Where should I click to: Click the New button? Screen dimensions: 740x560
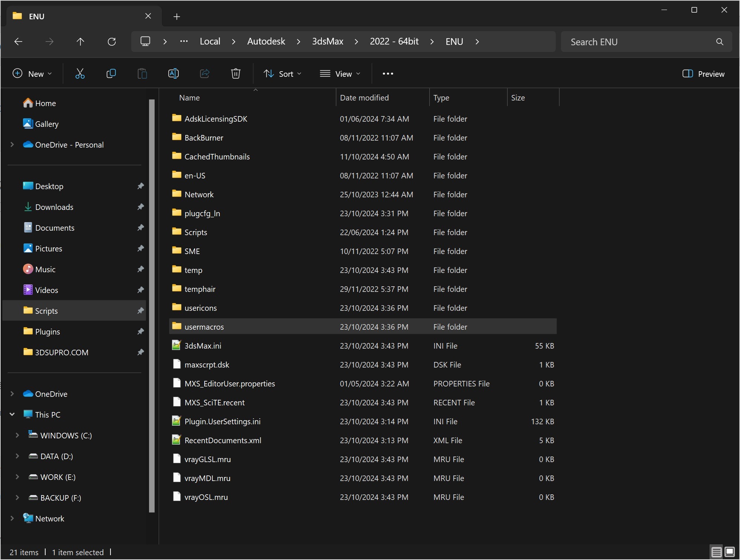tap(32, 74)
